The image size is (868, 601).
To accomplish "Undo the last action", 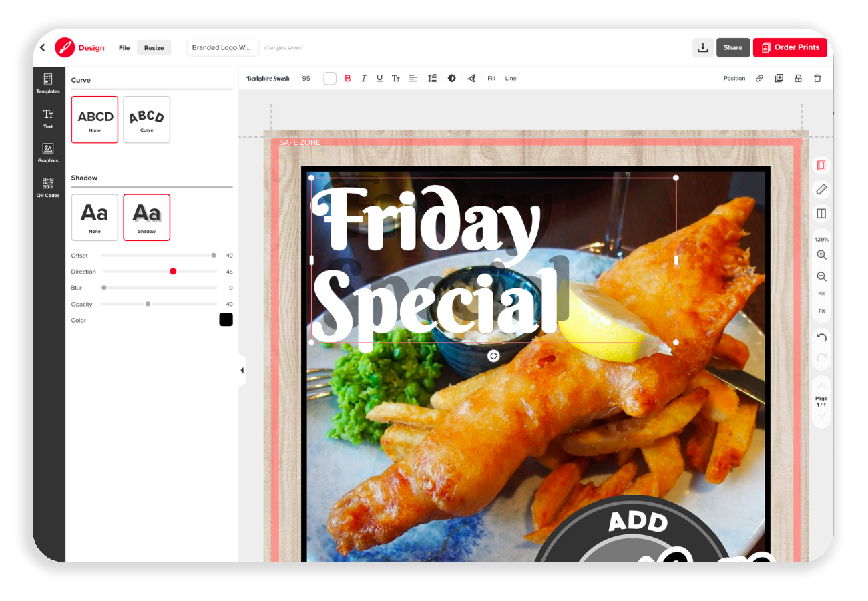I will pos(821,337).
